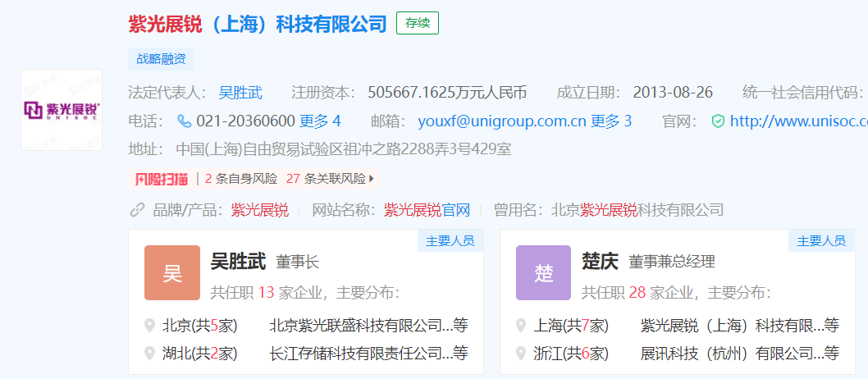Screen dimensions: 868x379
Task: Open person name 楚庆 in card
Action: pos(600,261)
